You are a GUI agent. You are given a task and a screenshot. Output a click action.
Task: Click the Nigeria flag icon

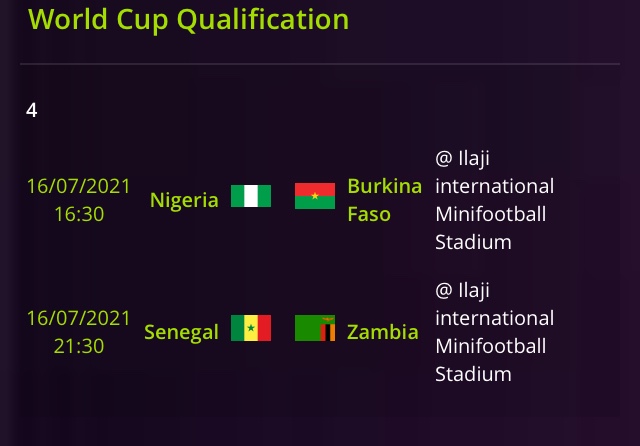[251, 196]
